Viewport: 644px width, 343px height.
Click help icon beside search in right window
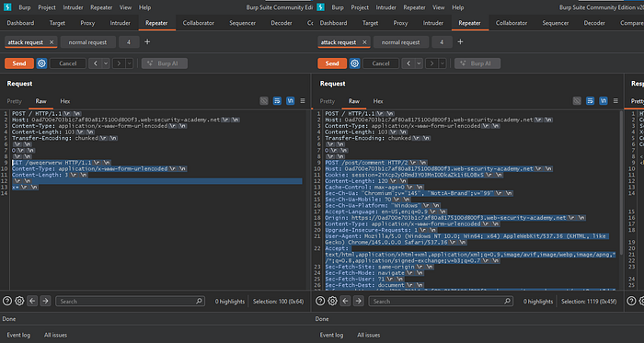coord(320,301)
